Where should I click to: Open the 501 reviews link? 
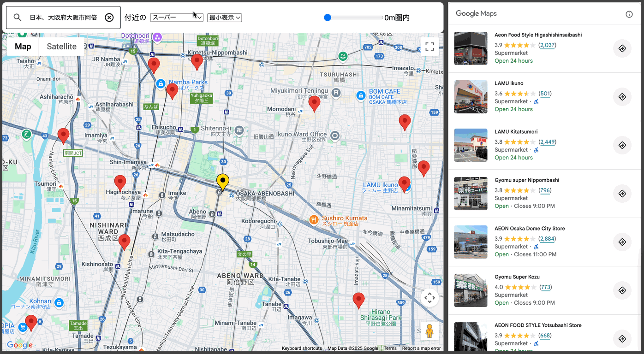point(545,94)
